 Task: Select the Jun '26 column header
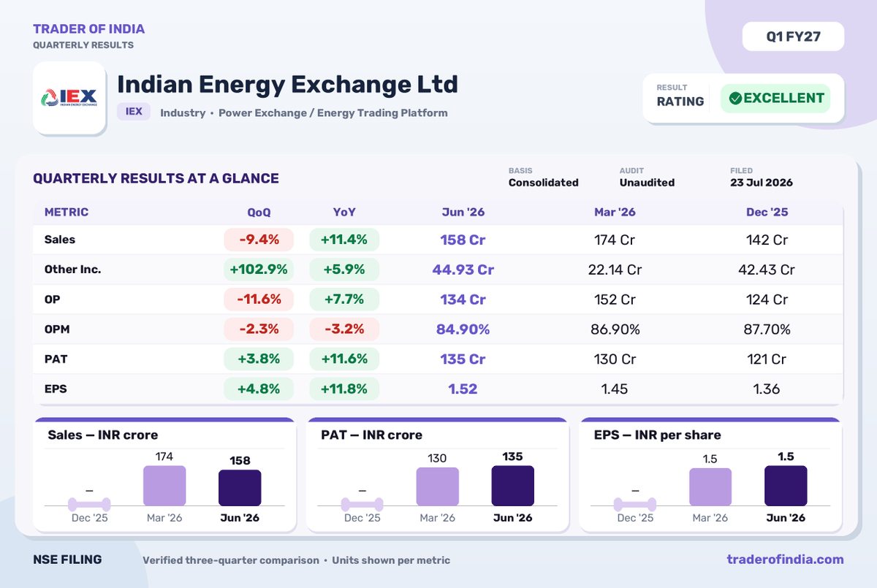coord(463,213)
